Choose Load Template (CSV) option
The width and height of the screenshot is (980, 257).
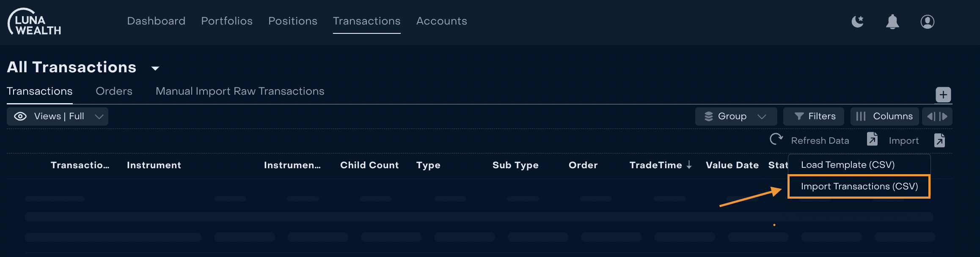click(848, 165)
